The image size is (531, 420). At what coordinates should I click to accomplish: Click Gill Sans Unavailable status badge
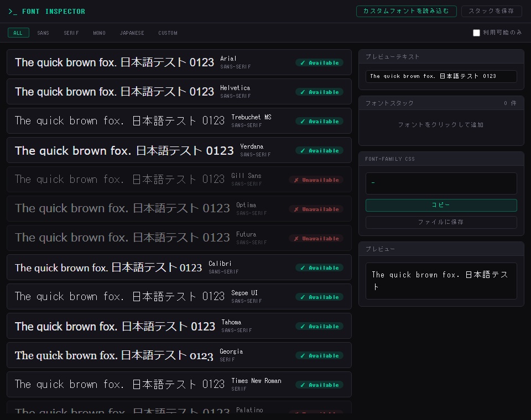coord(316,180)
